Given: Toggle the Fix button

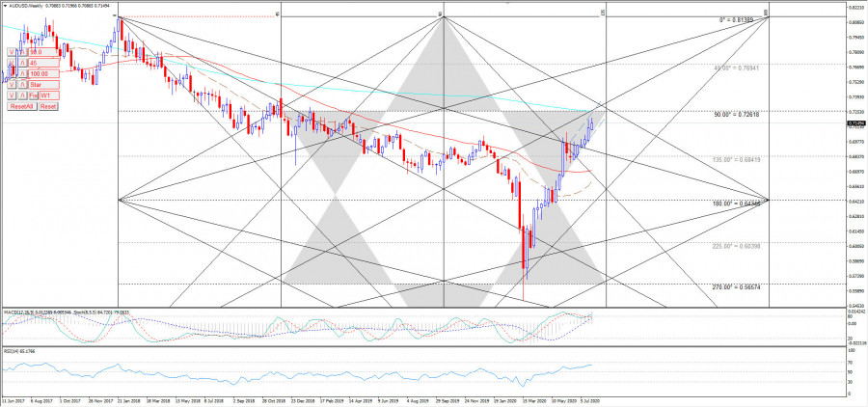Looking at the screenshot, I should coord(32,95).
